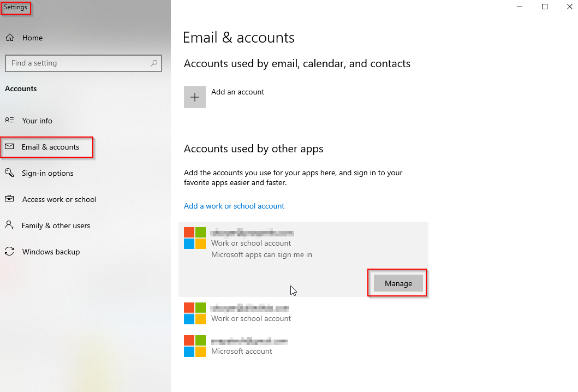Minimize the Settings window
The width and height of the screenshot is (578, 392).
[x=520, y=7]
